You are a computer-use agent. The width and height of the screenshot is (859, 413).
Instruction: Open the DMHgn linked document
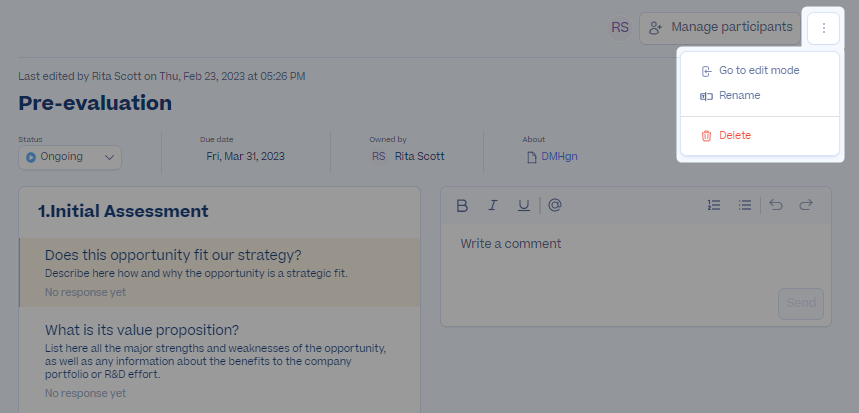pos(558,157)
